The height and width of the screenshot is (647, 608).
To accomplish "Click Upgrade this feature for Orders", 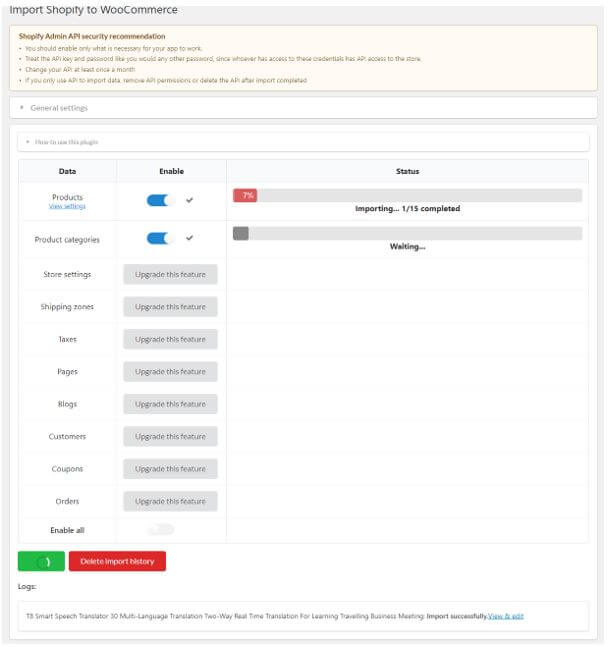I will point(170,501).
